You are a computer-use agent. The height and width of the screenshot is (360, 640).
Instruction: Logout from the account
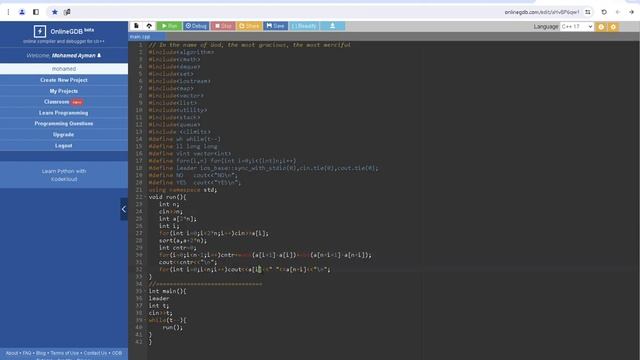pyautogui.click(x=64, y=146)
